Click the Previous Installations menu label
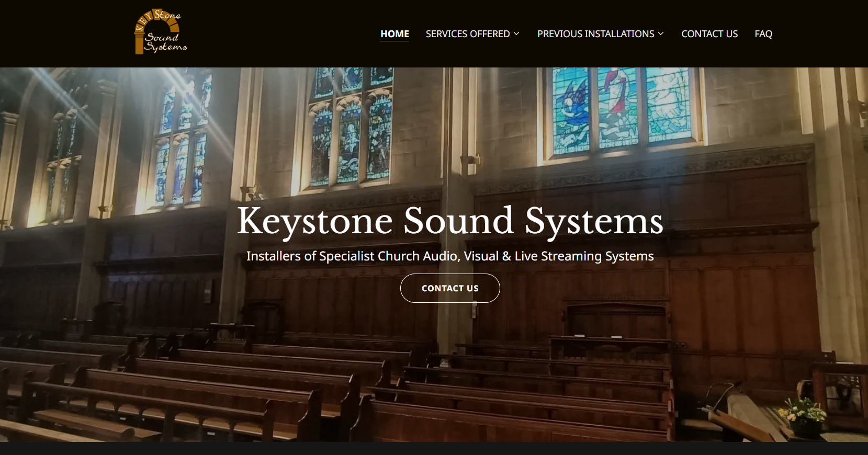The height and width of the screenshot is (455, 868). (x=595, y=34)
